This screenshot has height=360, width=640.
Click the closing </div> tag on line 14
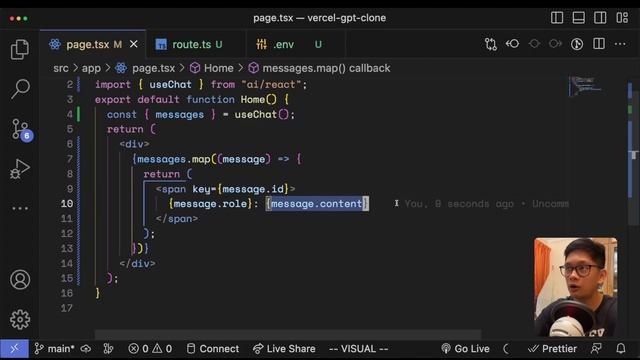click(x=138, y=264)
